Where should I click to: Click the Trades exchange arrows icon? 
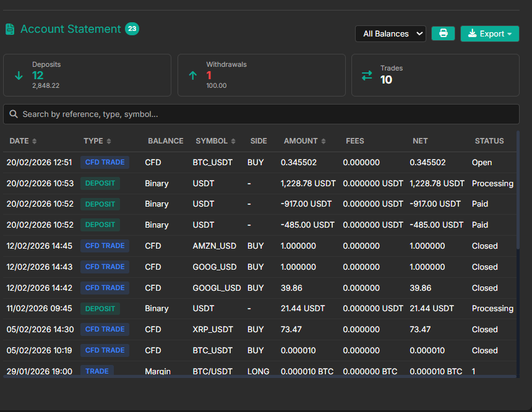tap(367, 75)
